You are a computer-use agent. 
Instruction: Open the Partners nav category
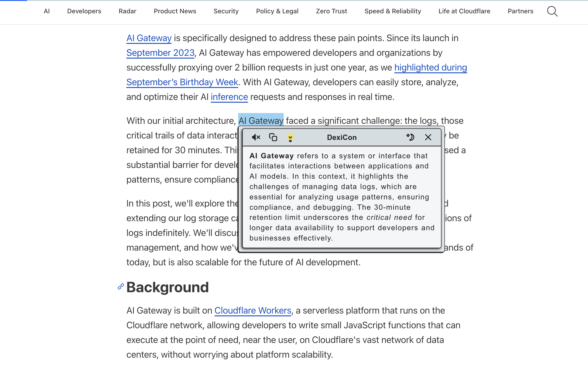pos(520,11)
